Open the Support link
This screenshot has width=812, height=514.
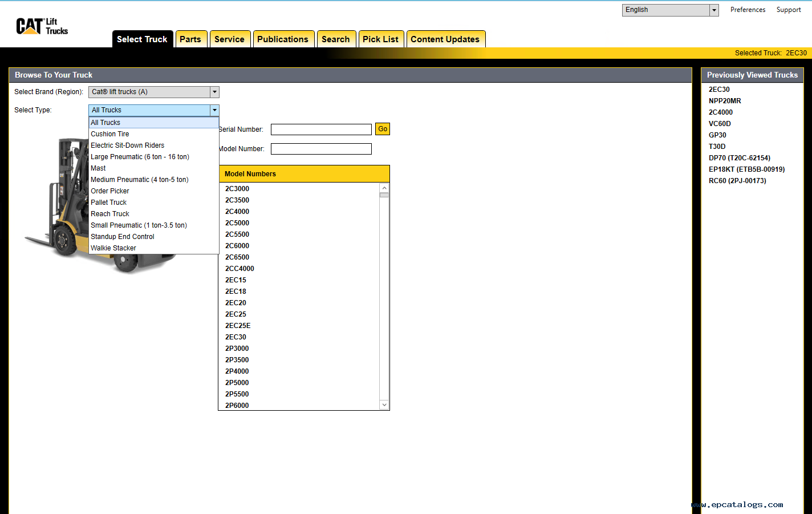[789, 10]
